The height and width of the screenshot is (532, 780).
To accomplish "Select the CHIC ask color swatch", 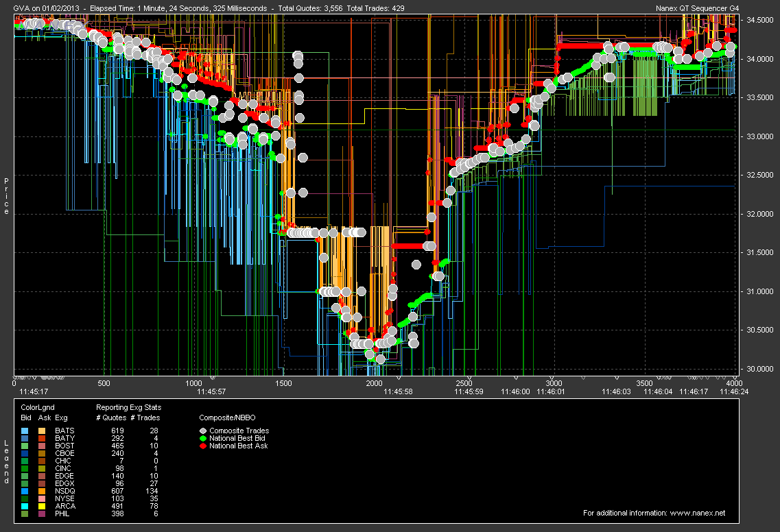I will click(42, 461).
